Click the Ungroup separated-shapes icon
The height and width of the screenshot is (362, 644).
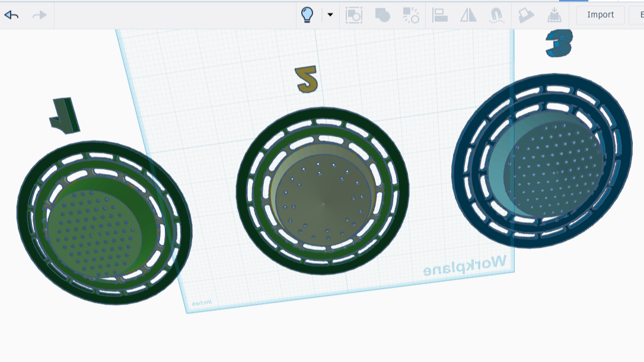411,15
